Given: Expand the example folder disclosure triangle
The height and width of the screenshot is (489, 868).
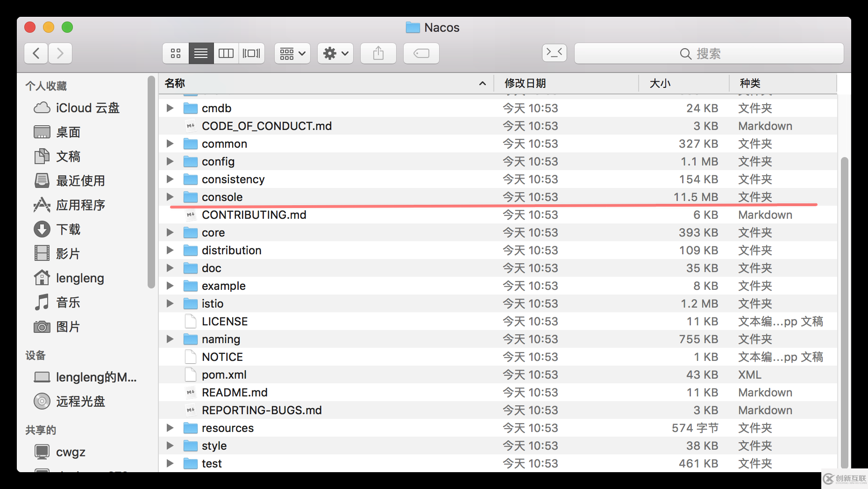Looking at the screenshot, I should tap(170, 286).
